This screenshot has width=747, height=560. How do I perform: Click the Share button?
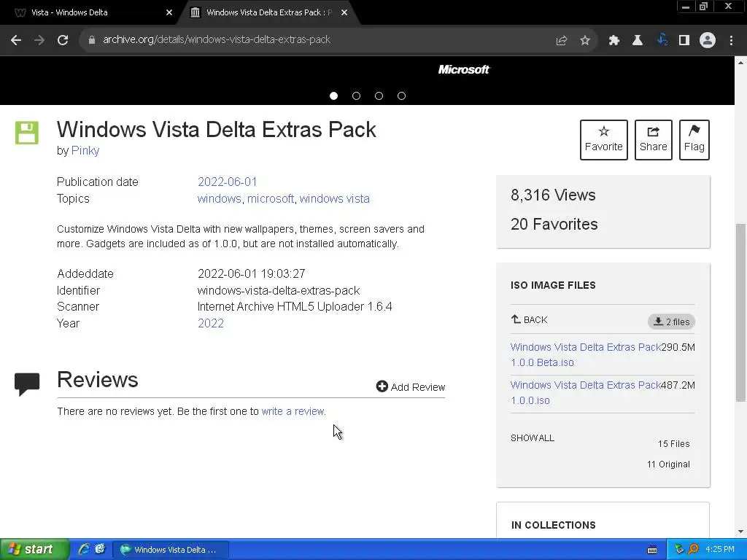(653, 139)
